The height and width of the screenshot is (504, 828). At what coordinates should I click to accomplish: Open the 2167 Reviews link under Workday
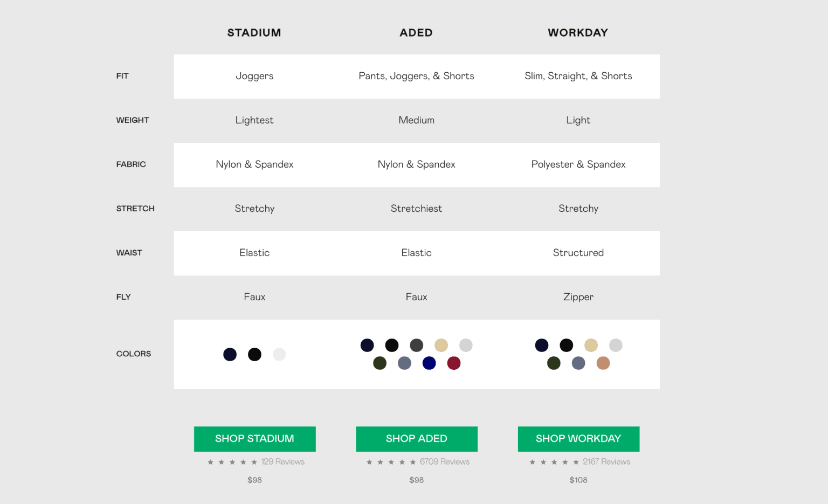tap(606, 462)
